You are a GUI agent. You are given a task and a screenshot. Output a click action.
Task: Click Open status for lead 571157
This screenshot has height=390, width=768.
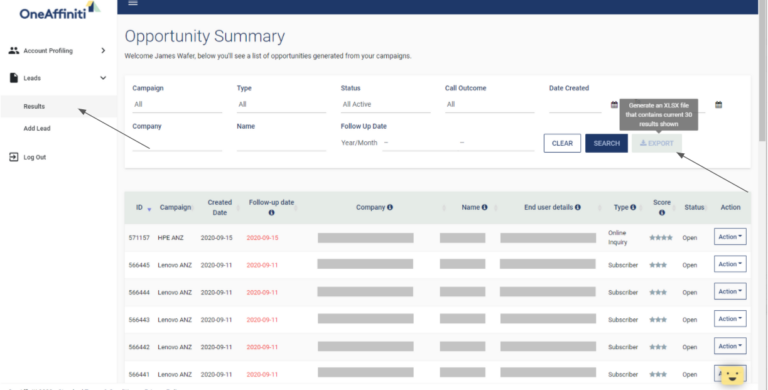point(690,238)
